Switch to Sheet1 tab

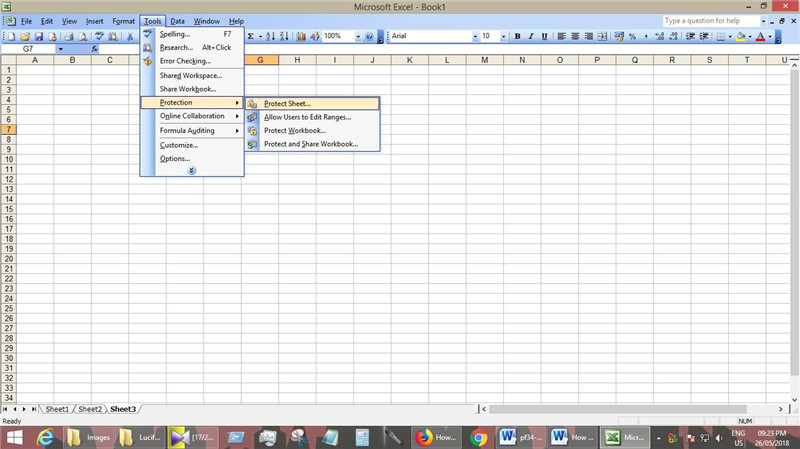pyautogui.click(x=57, y=409)
